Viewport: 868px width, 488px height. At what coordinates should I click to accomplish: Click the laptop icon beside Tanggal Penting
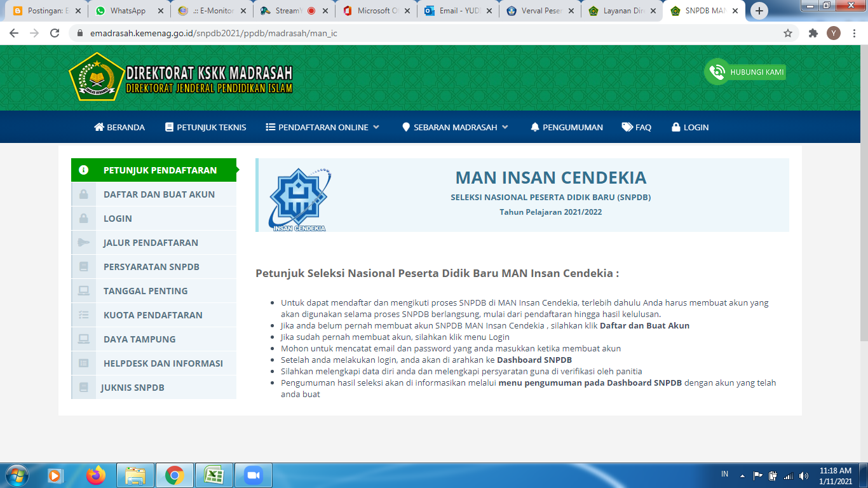pos(83,291)
